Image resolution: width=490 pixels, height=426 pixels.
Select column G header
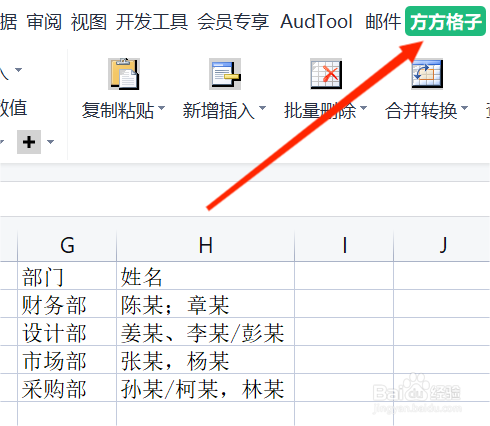(67, 245)
